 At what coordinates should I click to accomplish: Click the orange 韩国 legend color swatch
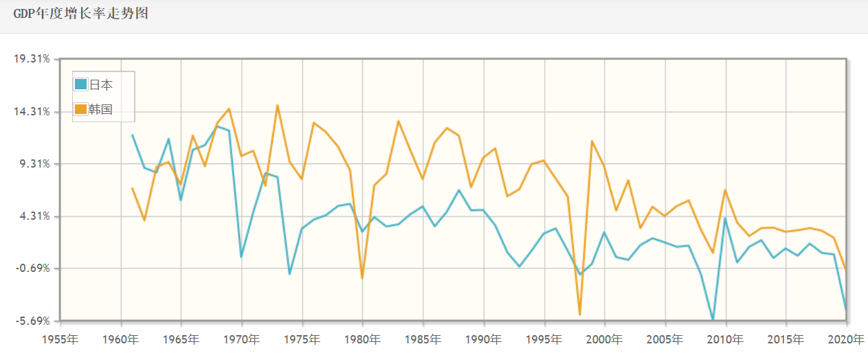tap(81, 109)
